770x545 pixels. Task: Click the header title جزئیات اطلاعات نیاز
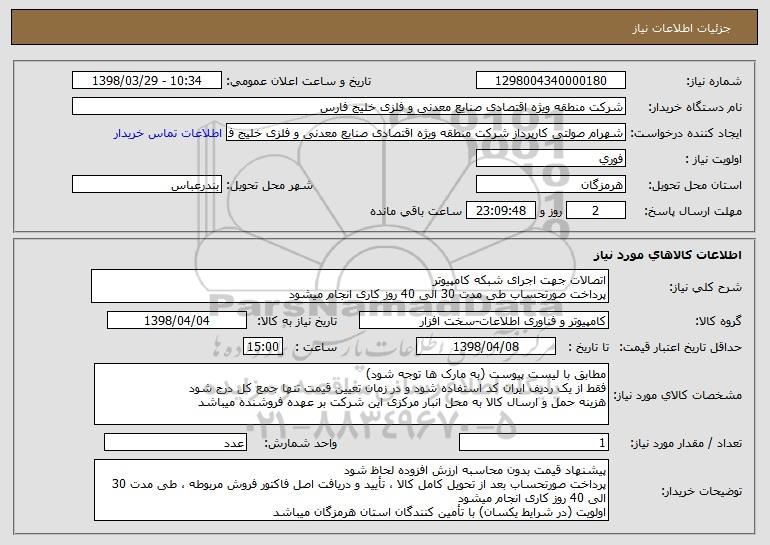[x=681, y=28]
